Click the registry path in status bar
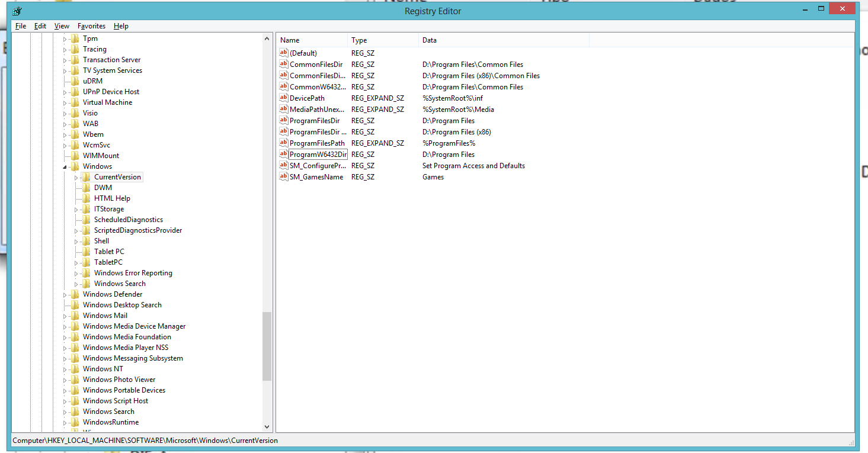The width and height of the screenshot is (868, 453). 145,441
